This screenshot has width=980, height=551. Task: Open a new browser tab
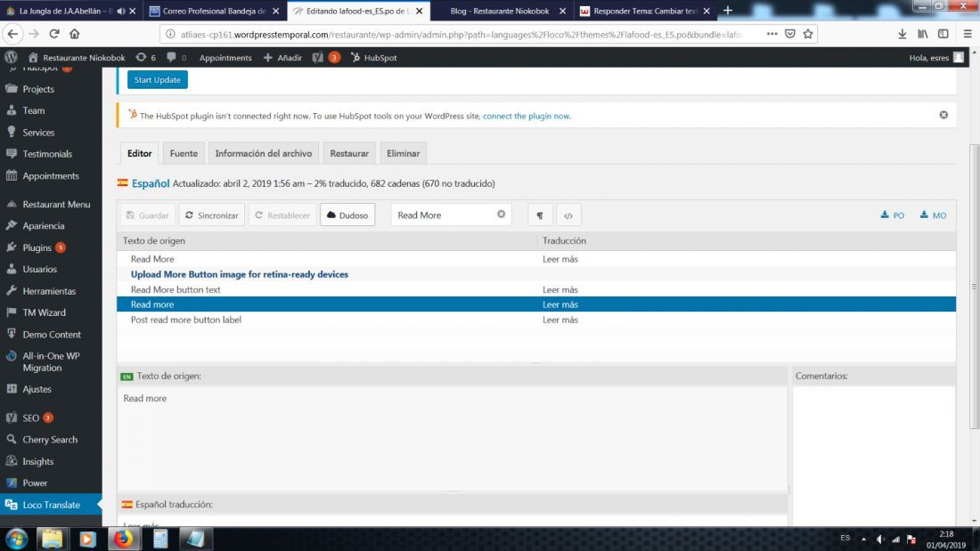click(x=728, y=11)
